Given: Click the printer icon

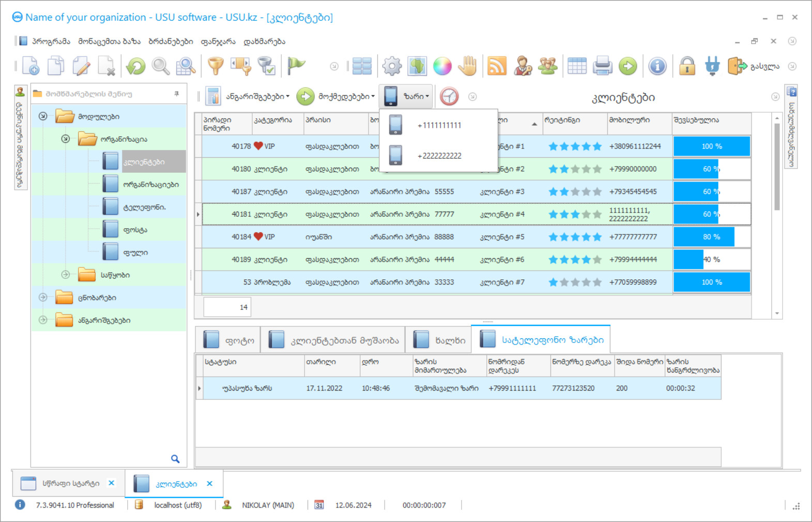Looking at the screenshot, I should [603, 66].
